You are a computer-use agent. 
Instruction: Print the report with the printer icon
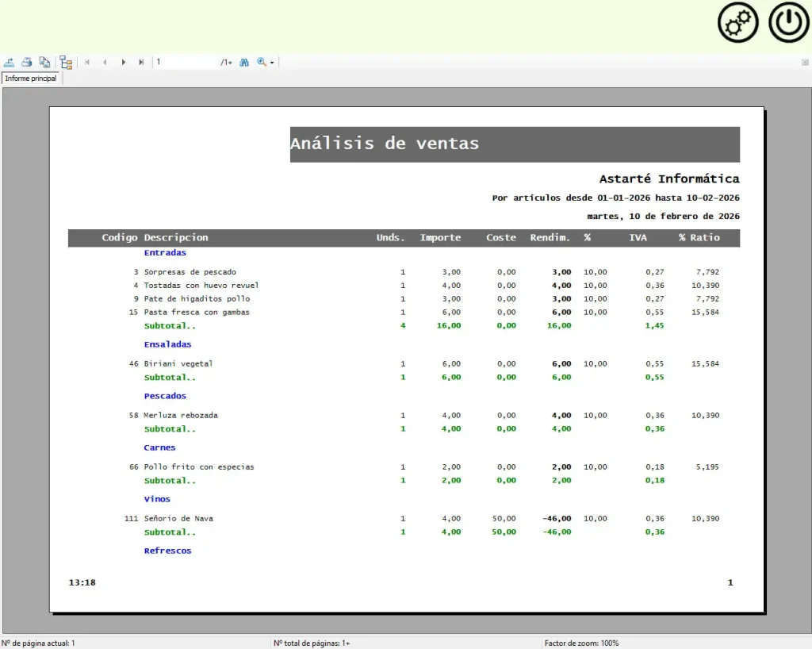27,62
